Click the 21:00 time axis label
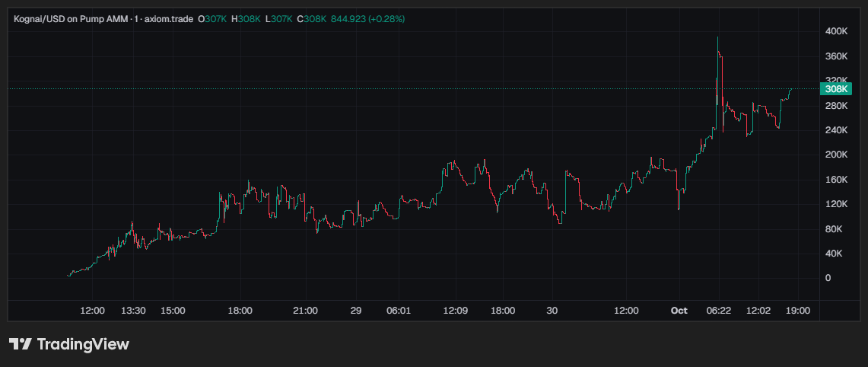868x367 pixels. click(x=305, y=311)
